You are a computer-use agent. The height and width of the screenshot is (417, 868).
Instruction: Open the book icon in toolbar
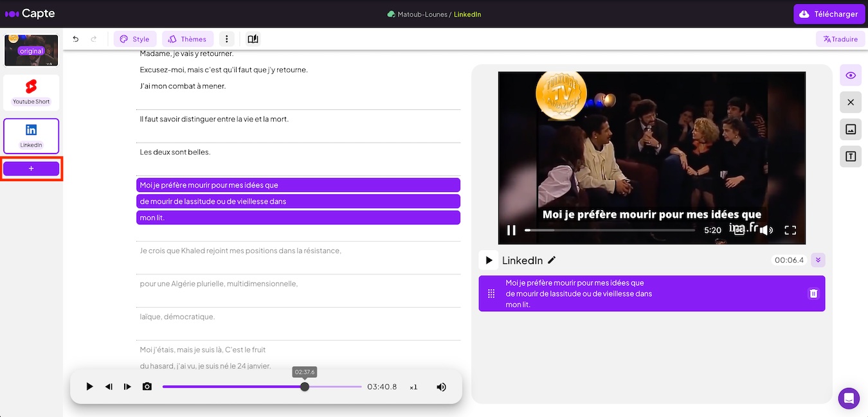pos(253,39)
